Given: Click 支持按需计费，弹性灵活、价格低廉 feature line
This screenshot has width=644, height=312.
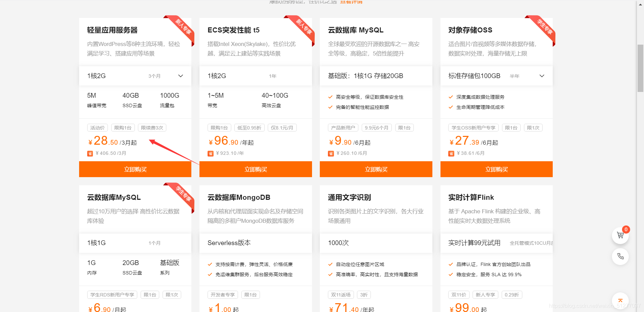Looking at the screenshot, I should point(250,264).
